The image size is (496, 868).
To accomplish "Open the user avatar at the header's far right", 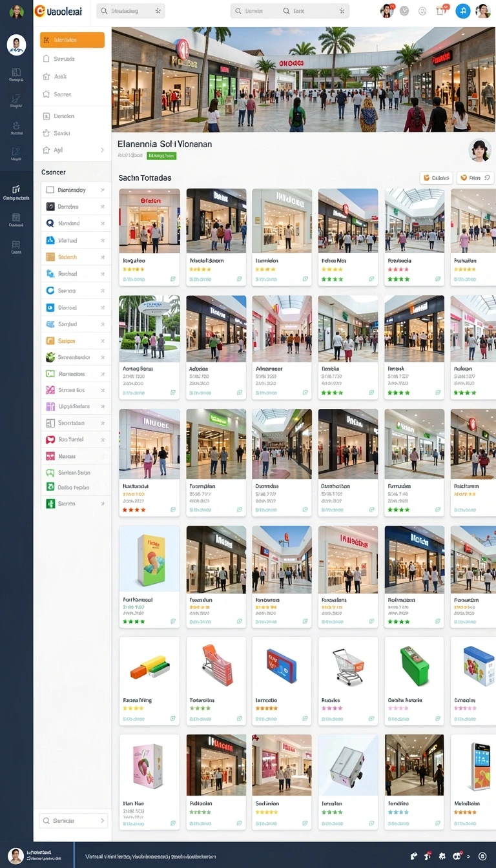I will [x=482, y=11].
